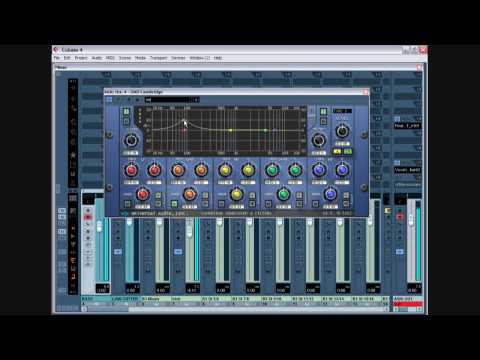480x360 pixels.
Task: Click the yellow band's right upper knob
Action: (x=248, y=170)
